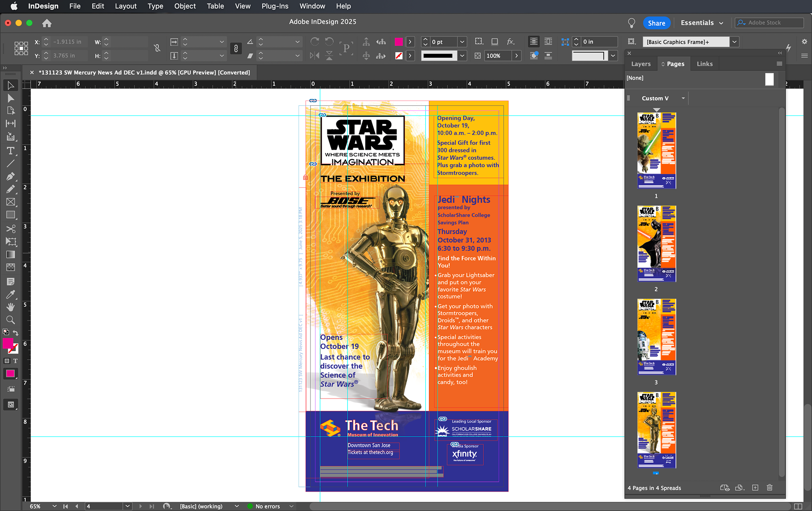Select the Scissors tool
The image size is (812, 511).
pyautogui.click(x=11, y=229)
